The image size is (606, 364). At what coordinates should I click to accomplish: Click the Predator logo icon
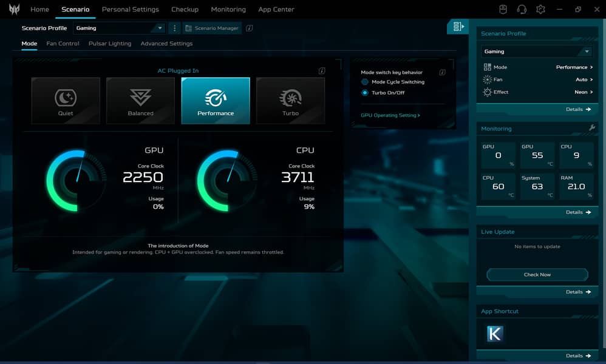click(14, 9)
